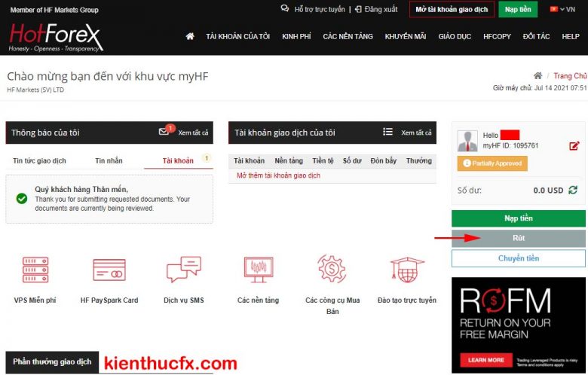
Task: Click the user avatar picture
Action: (x=467, y=141)
